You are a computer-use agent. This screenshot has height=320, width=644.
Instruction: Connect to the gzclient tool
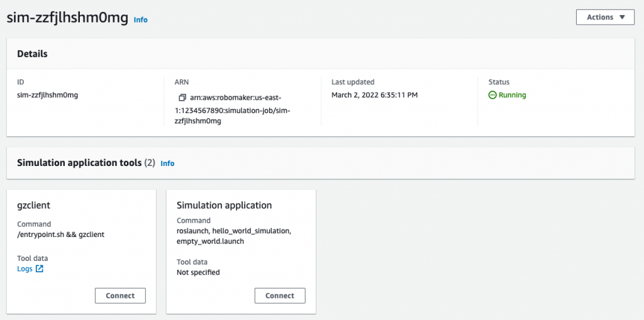(120, 295)
